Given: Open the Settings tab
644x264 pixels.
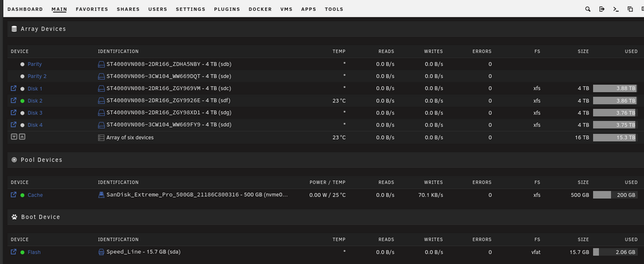Looking at the screenshot, I should 191,9.
